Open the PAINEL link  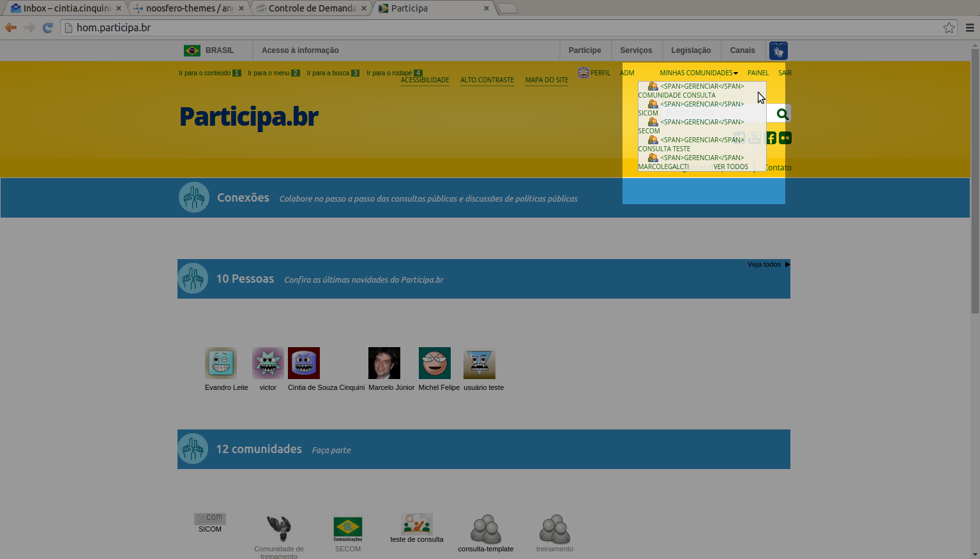point(758,73)
